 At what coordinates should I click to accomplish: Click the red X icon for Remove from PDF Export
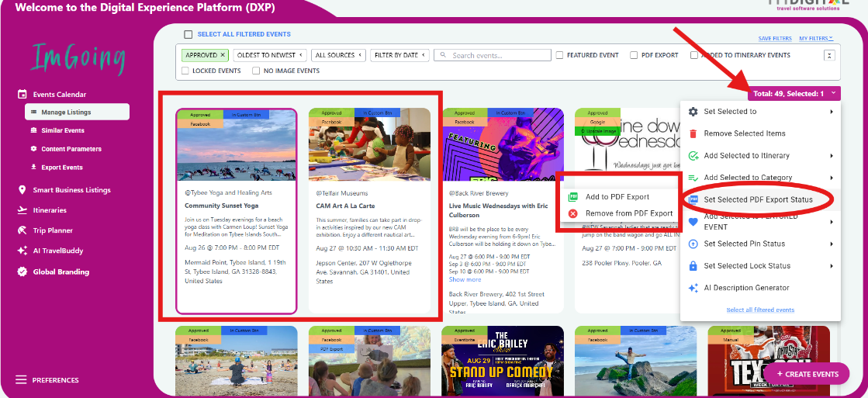pyautogui.click(x=573, y=213)
